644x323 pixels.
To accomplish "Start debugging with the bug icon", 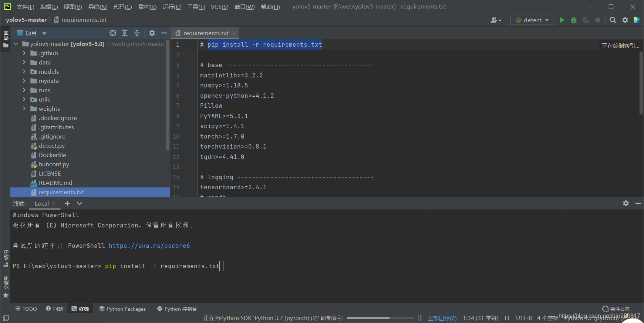I will [x=574, y=20].
